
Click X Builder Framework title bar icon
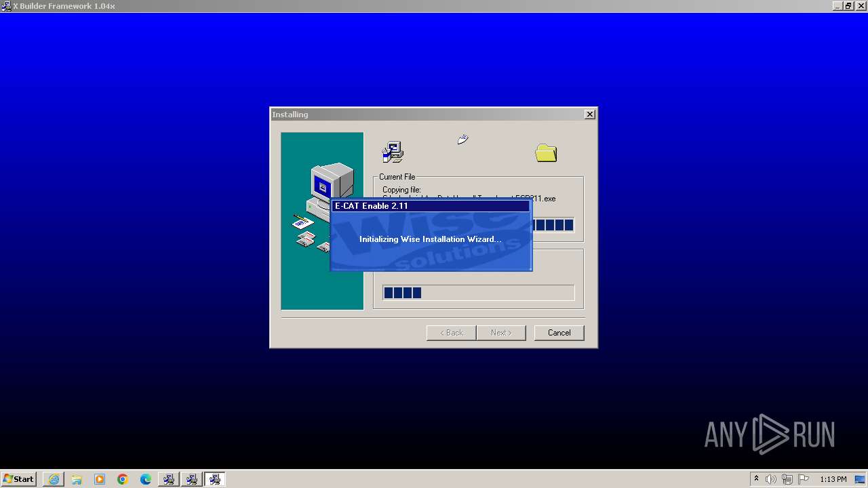click(x=6, y=6)
